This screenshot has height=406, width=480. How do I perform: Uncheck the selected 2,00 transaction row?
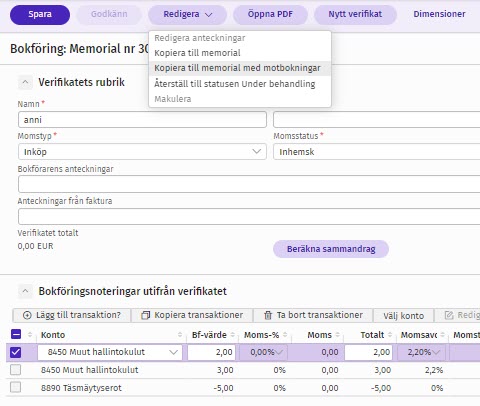pos(16,352)
